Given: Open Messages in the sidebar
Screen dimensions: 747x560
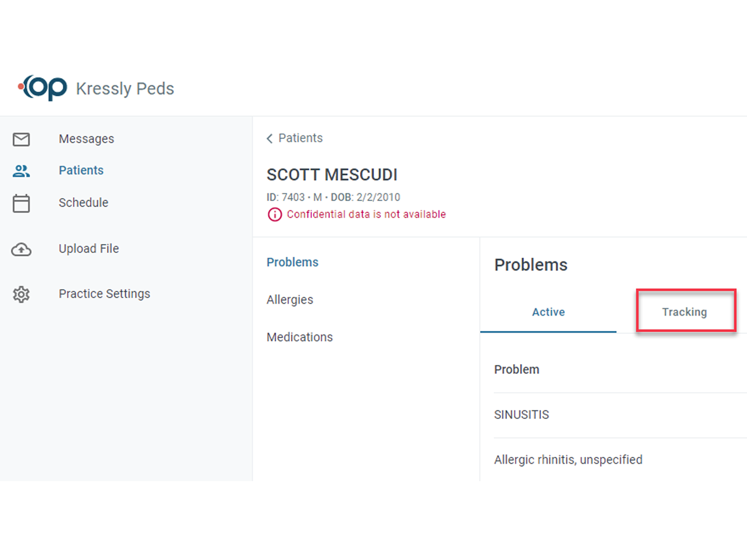Looking at the screenshot, I should click(x=86, y=139).
